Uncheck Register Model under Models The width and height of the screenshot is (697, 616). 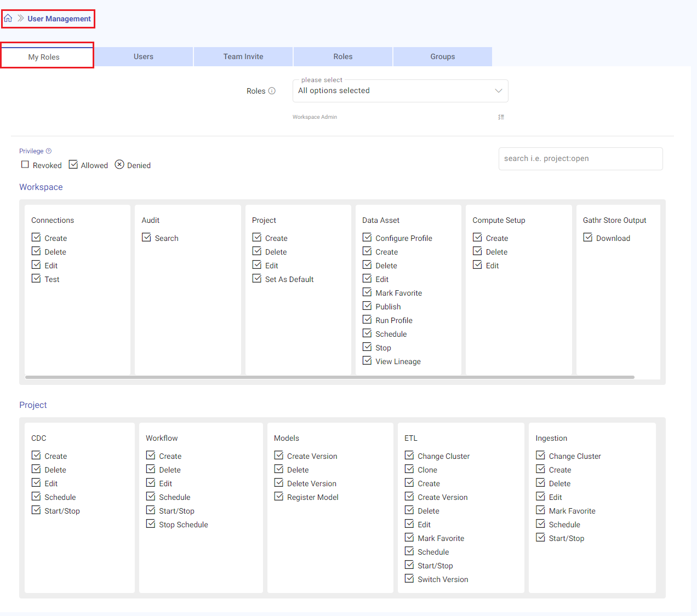[278, 497]
